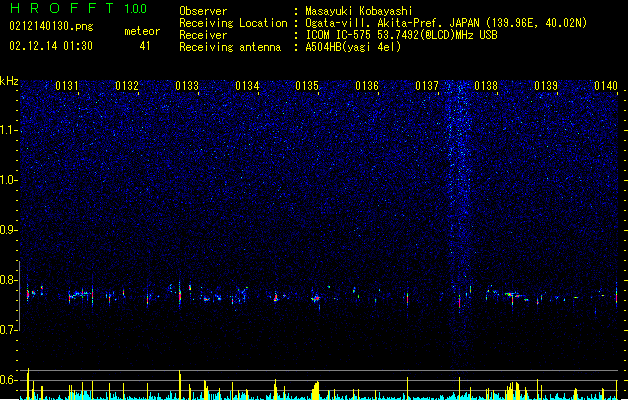Click the HROFFT 1.0.0 title text
Viewport: 629px width, 400px height.
[78, 8]
